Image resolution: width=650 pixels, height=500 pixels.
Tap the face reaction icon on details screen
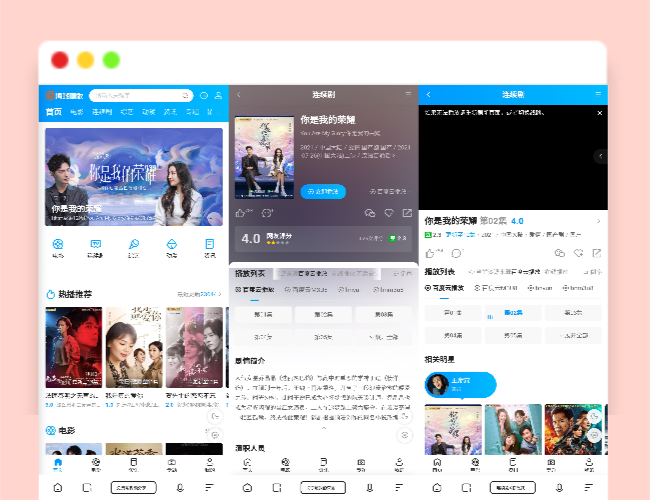tap(267, 213)
